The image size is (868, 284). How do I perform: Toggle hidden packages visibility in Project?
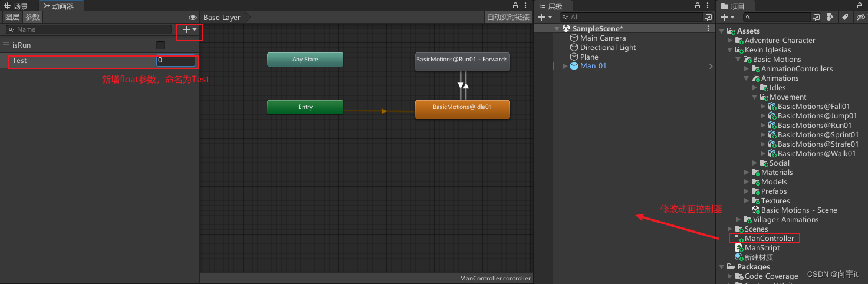click(860, 17)
